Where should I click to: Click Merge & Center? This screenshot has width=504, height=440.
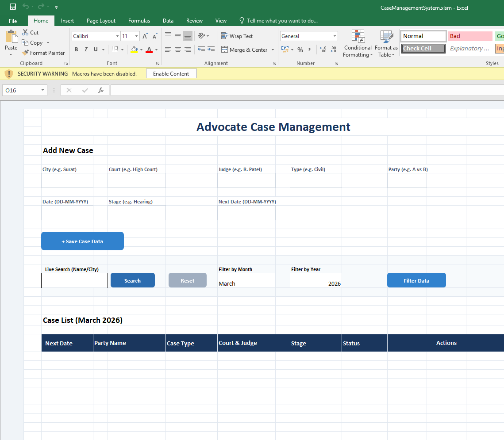(x=244, y=50)
